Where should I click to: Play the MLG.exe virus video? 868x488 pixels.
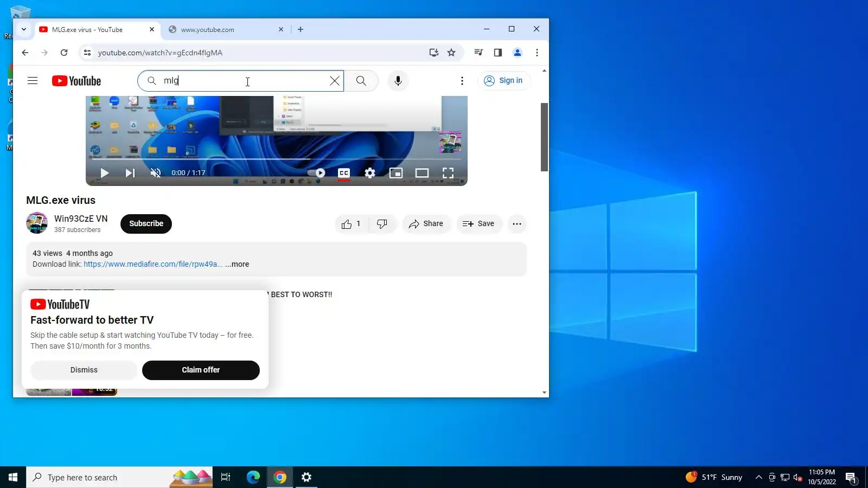(x=105, y=173)
